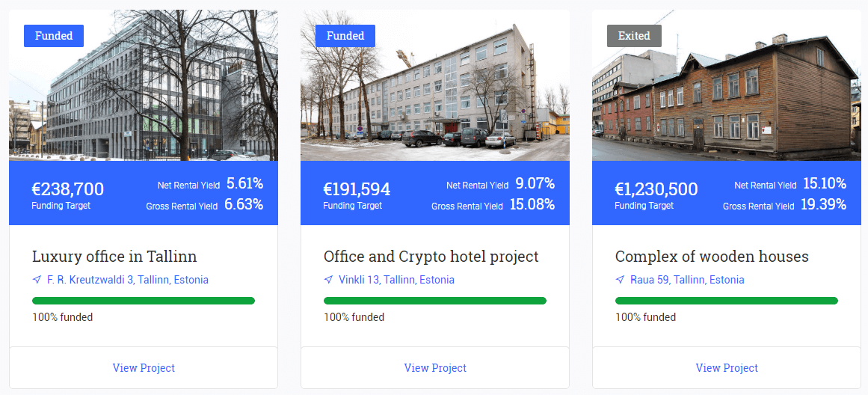Open the grey office building photo with parked cars
Viewport: 868px width, 395px height.
coord(435,97)
